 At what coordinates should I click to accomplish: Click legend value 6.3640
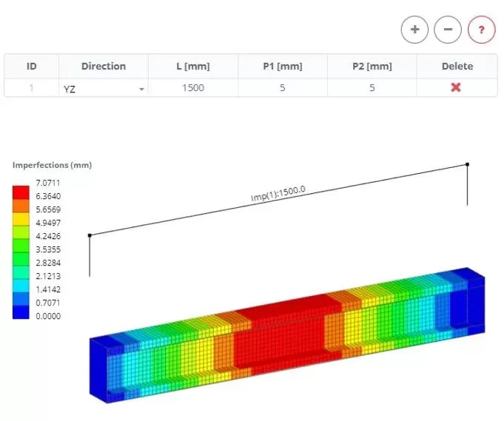click(x=48, y=196)
